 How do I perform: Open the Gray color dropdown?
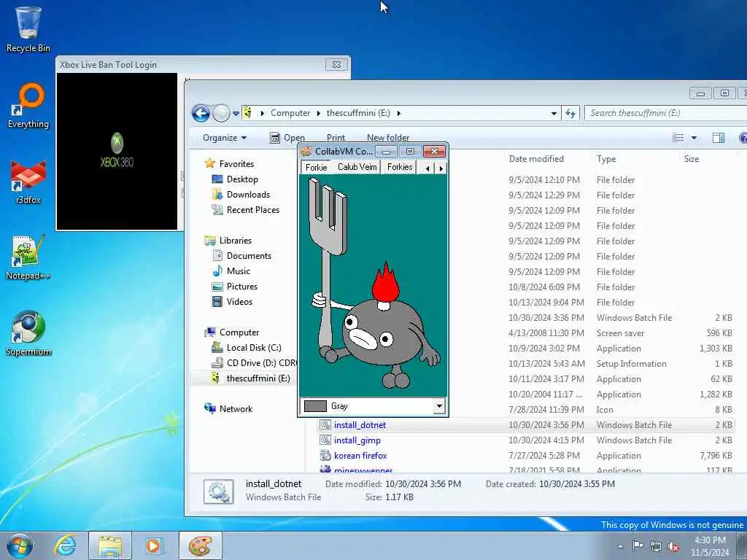[439, 406]
